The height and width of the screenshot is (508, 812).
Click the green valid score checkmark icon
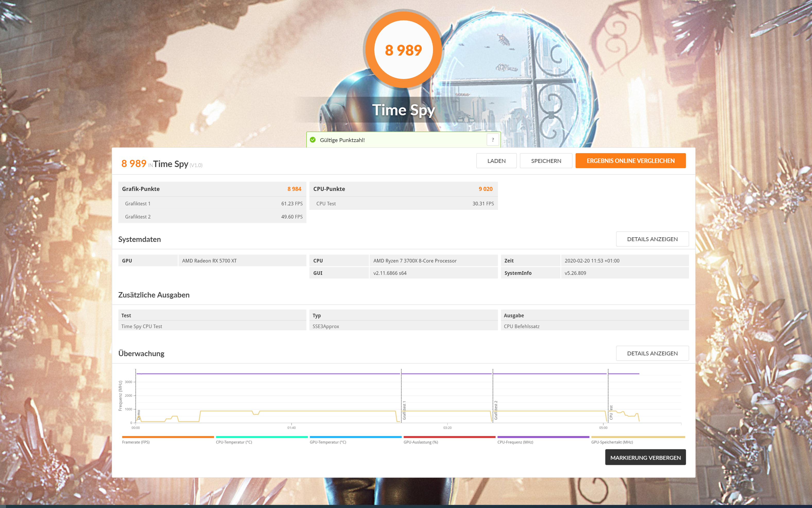(313, 140)
